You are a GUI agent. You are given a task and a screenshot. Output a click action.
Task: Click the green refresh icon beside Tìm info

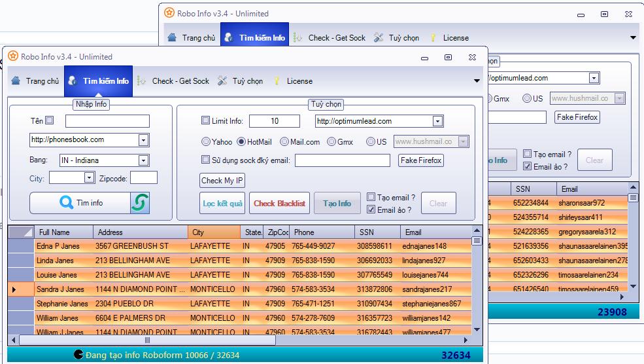pos(140,203)
